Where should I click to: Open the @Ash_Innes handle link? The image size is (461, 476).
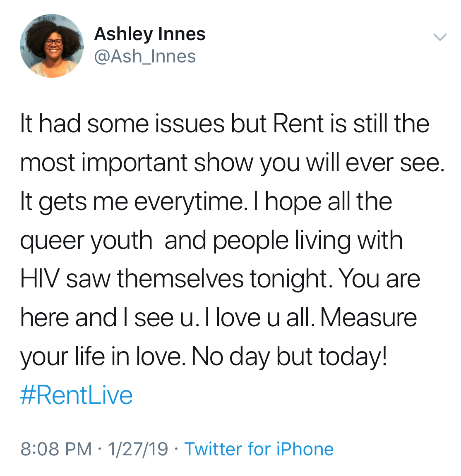[x=145, y=57]
